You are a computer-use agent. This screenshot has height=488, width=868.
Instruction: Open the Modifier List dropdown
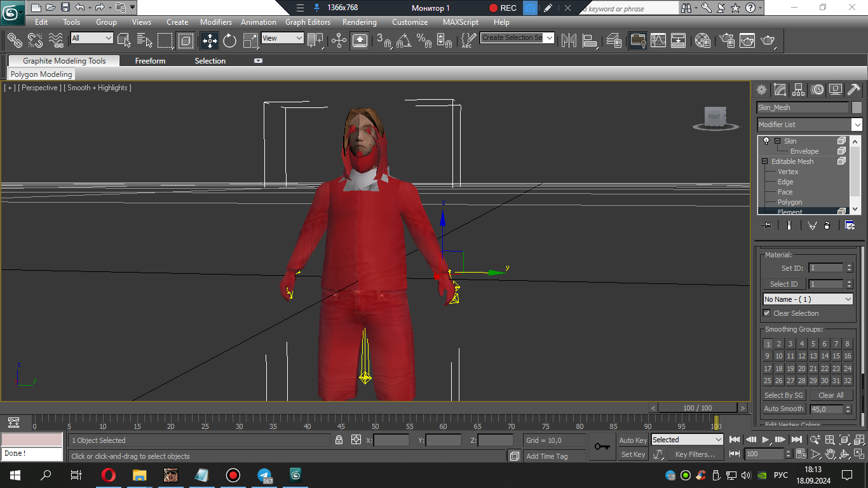click(856, 125)
